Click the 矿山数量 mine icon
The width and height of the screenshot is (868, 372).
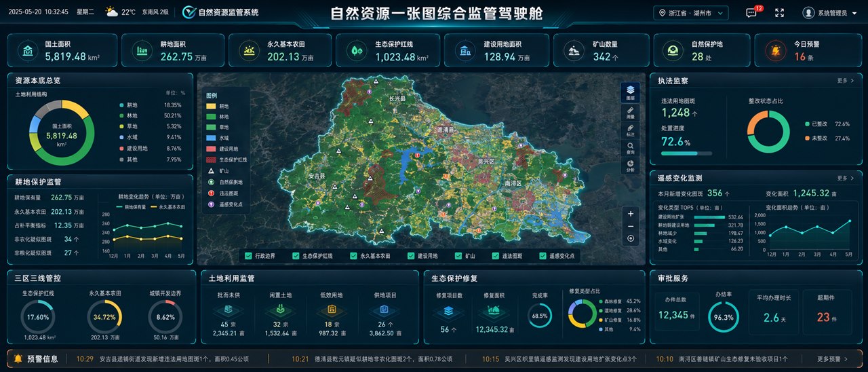point(574,51)
